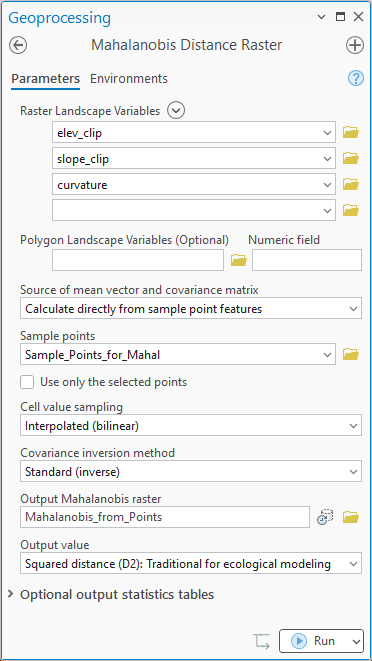372x661 pixels.
Task: Toggle auto-hide of Geoprocessing pane
Action: (340, 17)
